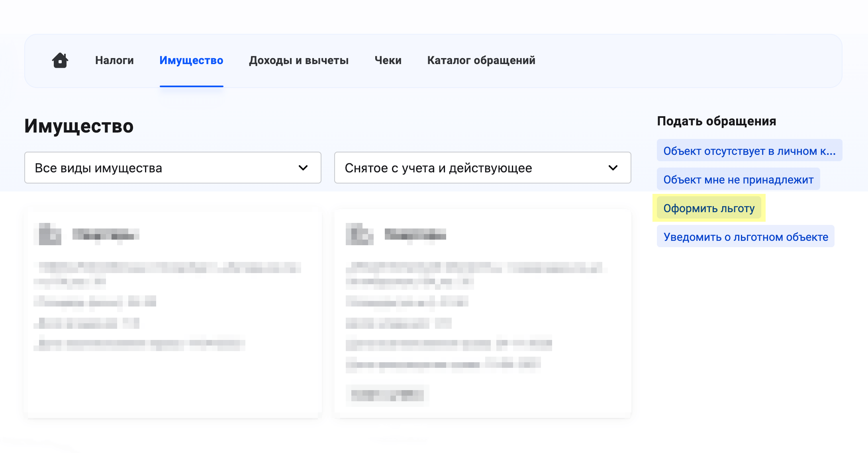Click the second property card's icon
Screen dimensions: 868x453
click(x=360, y=234)
